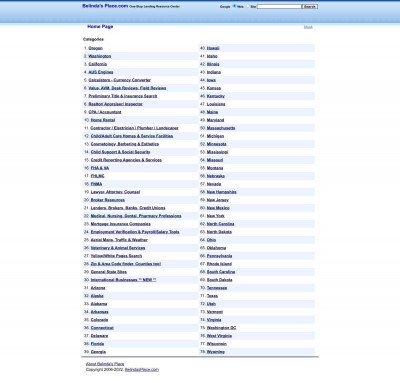Select the Web radio button

coord(234,6)
